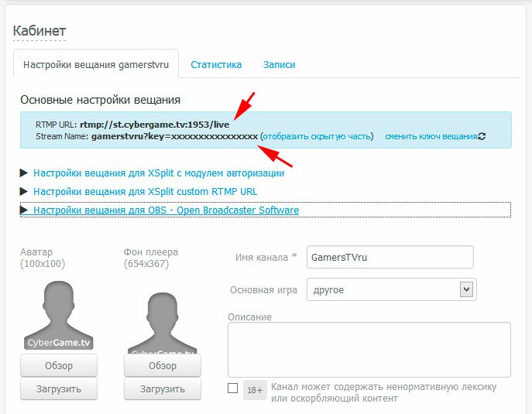
Task: Open the Основная игра dropdown
Action: (x=392, y=289)
